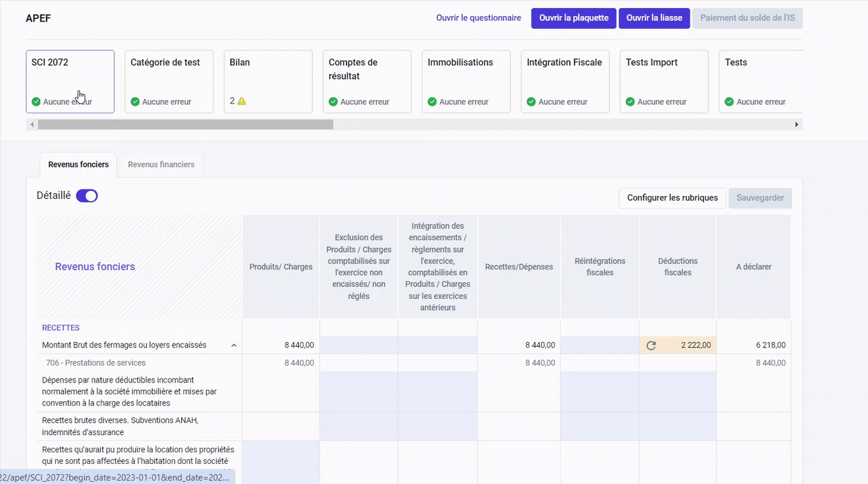Open the Tests Import category card
Viewport: 868px width, 484px height.
(x=664, y=81)
